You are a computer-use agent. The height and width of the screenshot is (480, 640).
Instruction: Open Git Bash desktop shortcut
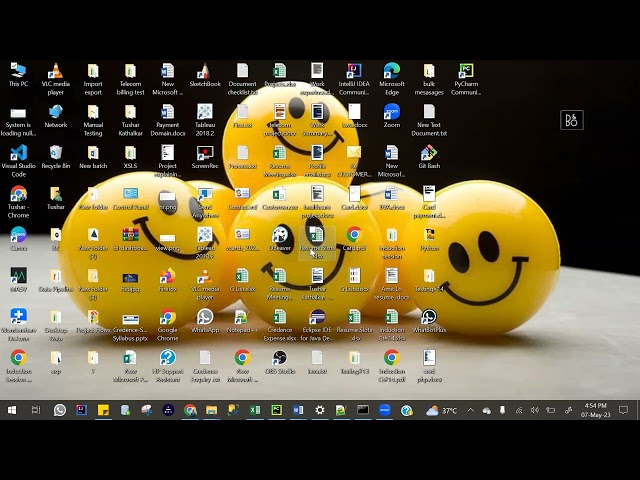[x=429, y=157]
